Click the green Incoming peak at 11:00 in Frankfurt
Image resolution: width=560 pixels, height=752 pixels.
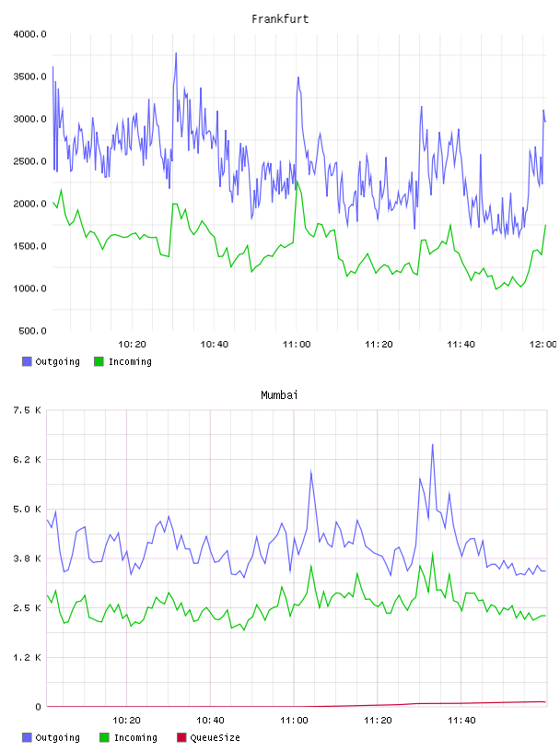[297, 182]
